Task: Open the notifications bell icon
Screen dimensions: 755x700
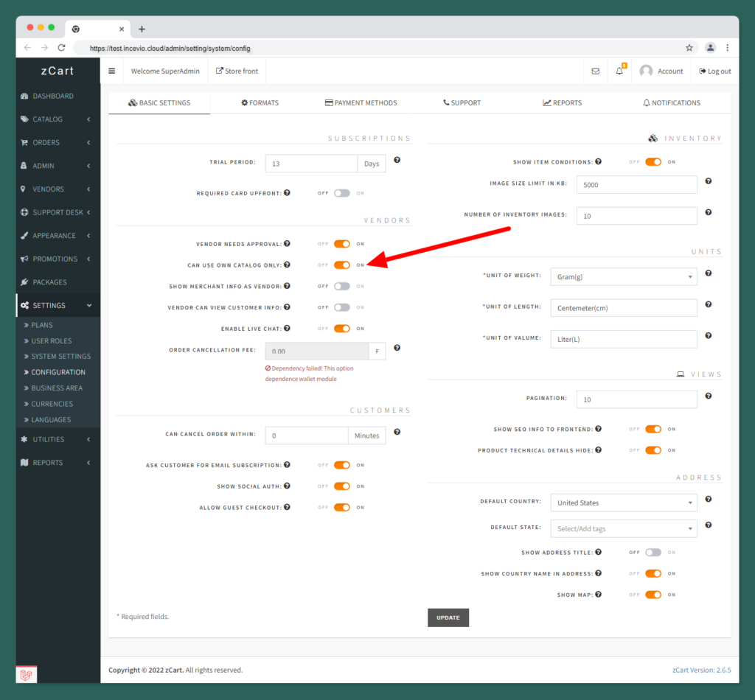Action: (x=620, y=71)
